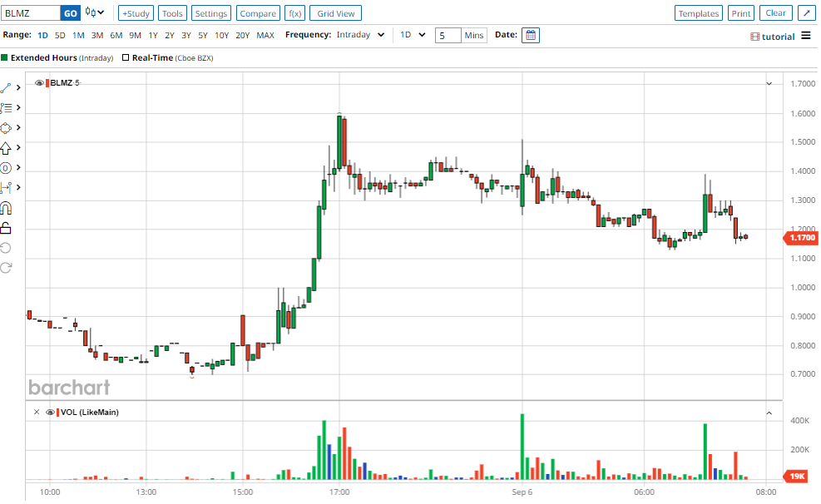Click BLMZ series red color swatch
The image size is (821, 504).
point(47,82)
